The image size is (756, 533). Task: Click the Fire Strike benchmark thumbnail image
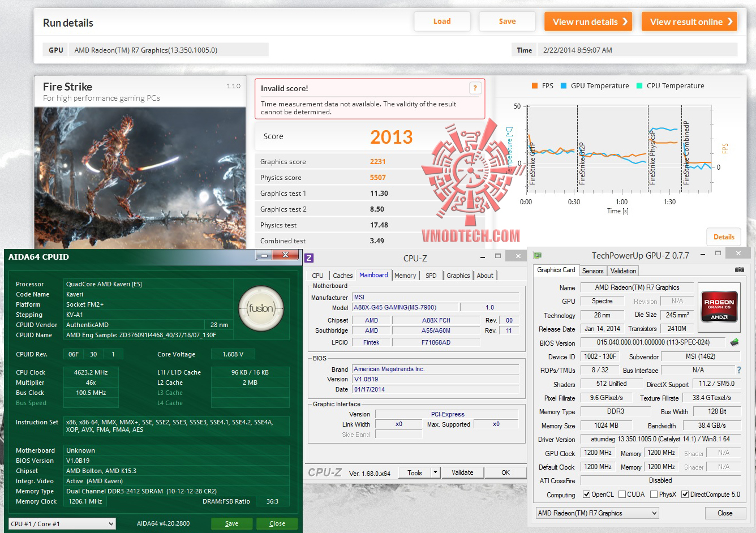(x=140, y=178)
